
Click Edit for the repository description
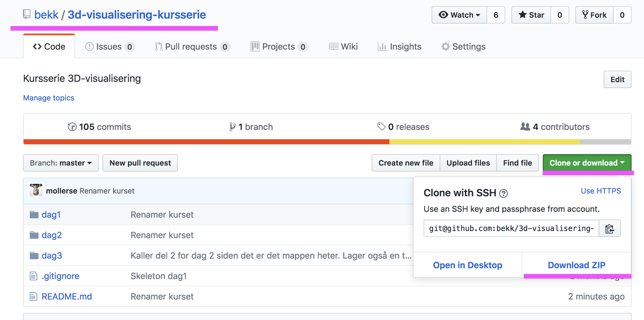[617, 79]
